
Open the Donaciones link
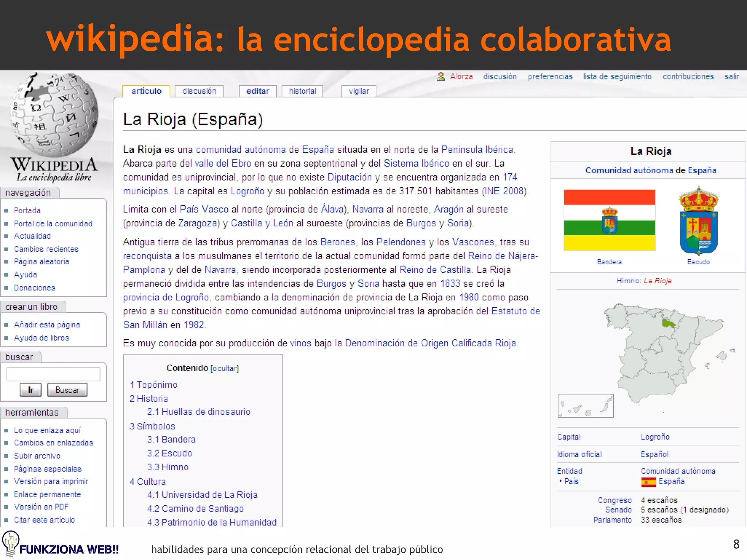(34, 288)
